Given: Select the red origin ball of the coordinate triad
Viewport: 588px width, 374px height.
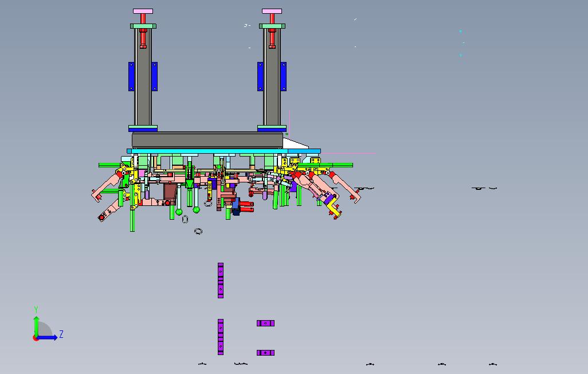Looking at the screenshot, I should pyautogui.click(x=36, y=338).
